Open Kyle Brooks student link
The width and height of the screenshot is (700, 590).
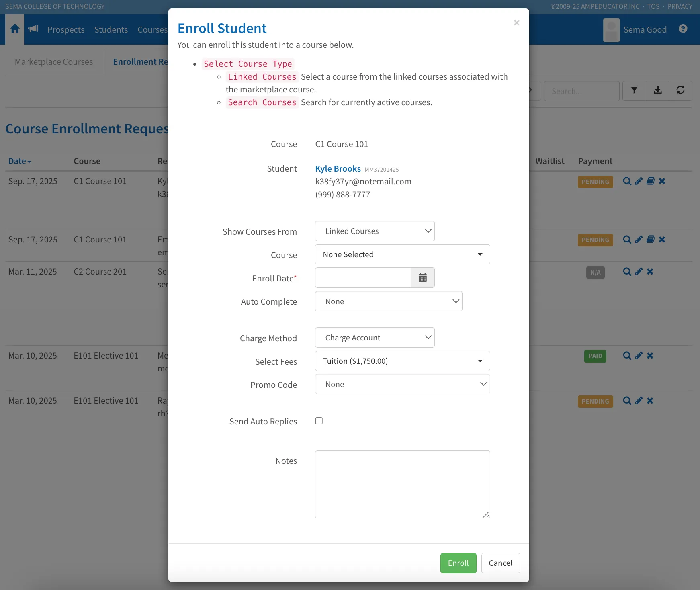tap(338, 169)
